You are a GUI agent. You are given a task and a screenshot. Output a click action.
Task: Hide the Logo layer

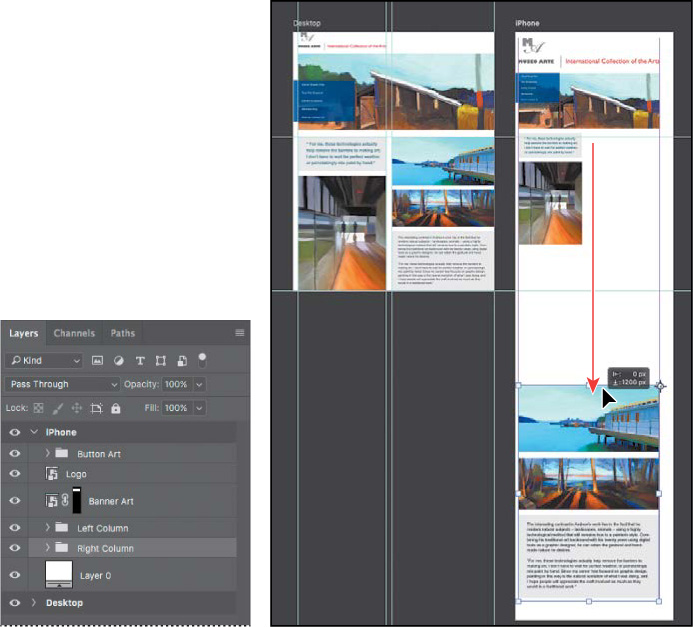tap(14, 474)
